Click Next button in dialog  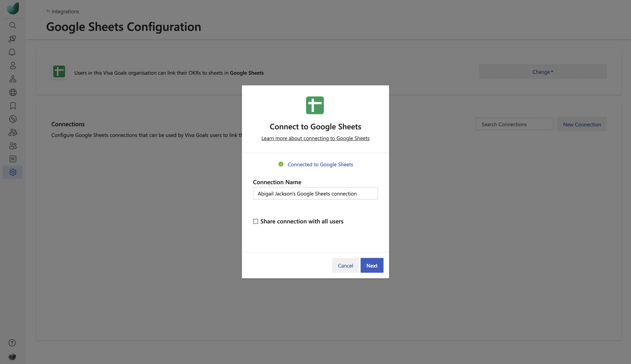pos(372,266)
